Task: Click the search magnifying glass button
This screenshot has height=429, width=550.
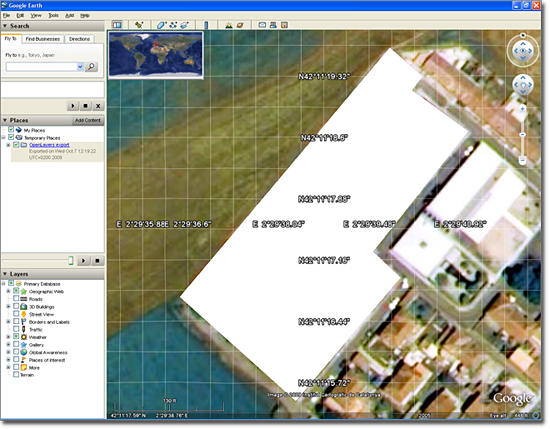Action: (91, 67)
